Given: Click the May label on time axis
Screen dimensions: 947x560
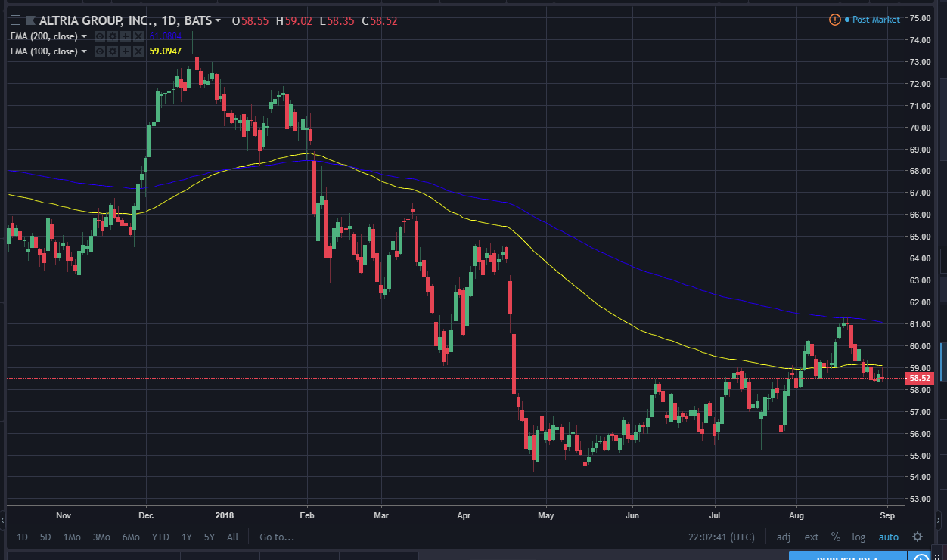Looking at the screenshot, I should 546,515.
